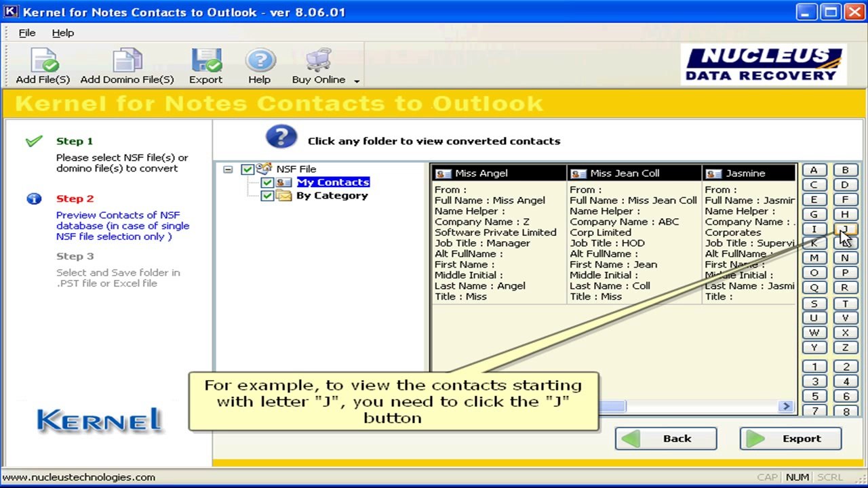Uncheck the My Contacts checkbox

point(267,182)
